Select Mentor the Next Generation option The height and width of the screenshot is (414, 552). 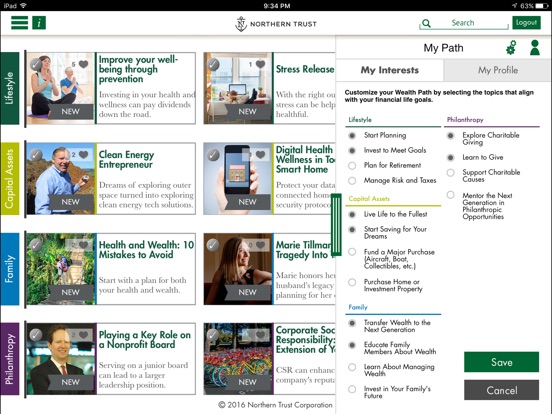click(x=451, y=195)
